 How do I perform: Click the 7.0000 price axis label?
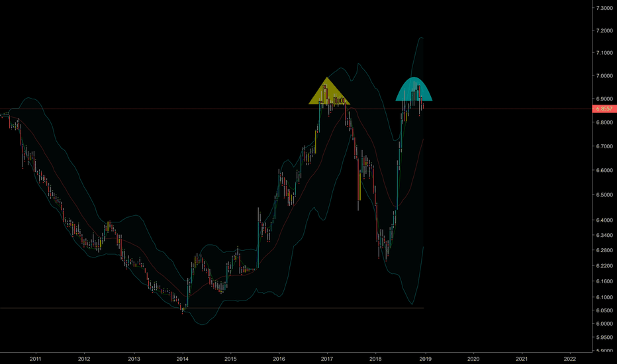(604, 75)
